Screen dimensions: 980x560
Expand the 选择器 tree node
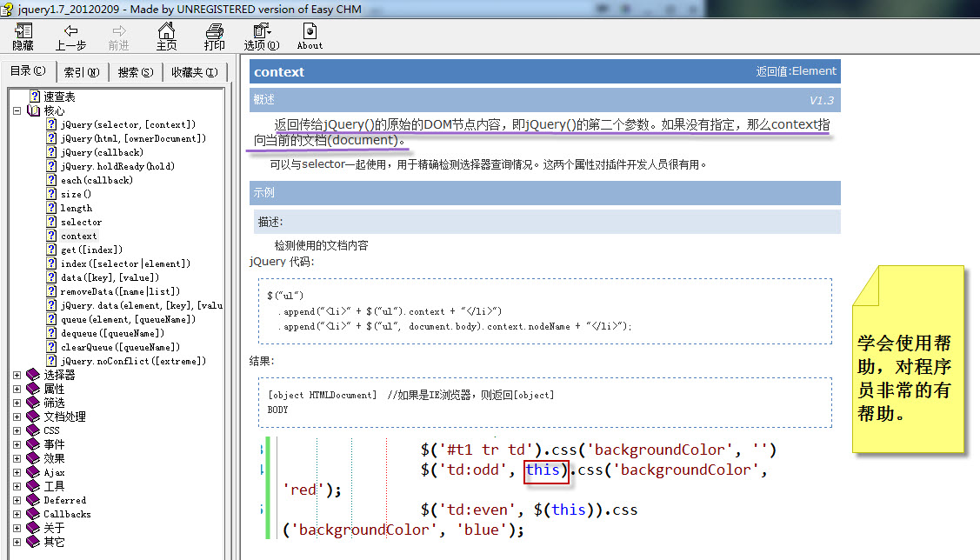[x=17, y=375]
